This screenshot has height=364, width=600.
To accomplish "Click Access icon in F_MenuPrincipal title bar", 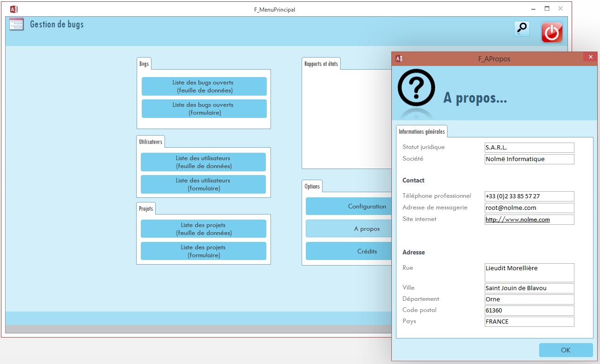I will (14, 9).
